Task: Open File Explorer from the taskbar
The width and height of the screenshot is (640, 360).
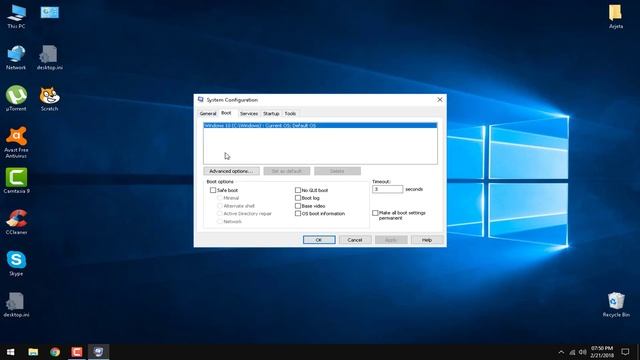Action: [33, 352]
